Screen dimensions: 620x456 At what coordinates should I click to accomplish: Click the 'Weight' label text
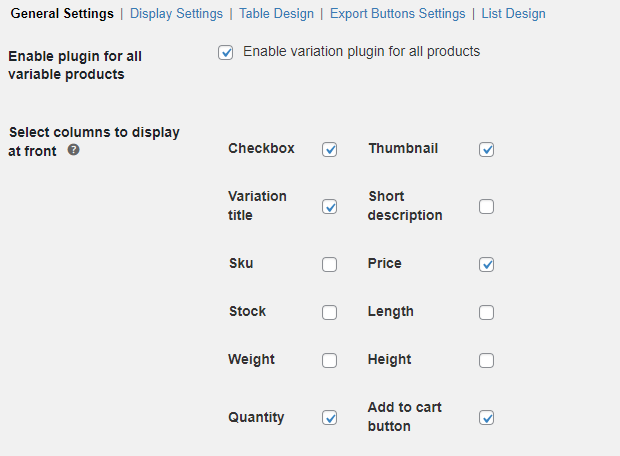coord(251,360)
